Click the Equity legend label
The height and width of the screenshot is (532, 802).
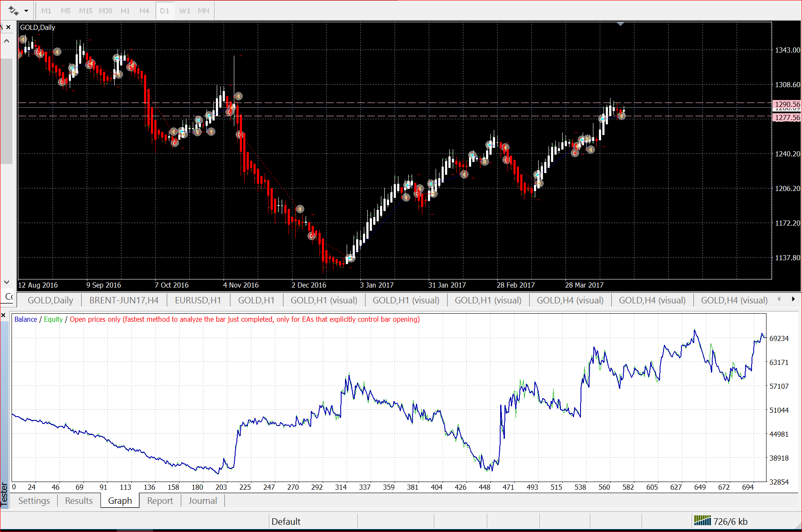tap(53, 319)
